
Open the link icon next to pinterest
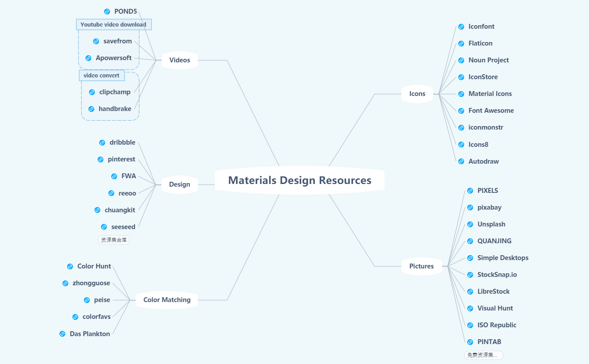[x=101, y=159]
